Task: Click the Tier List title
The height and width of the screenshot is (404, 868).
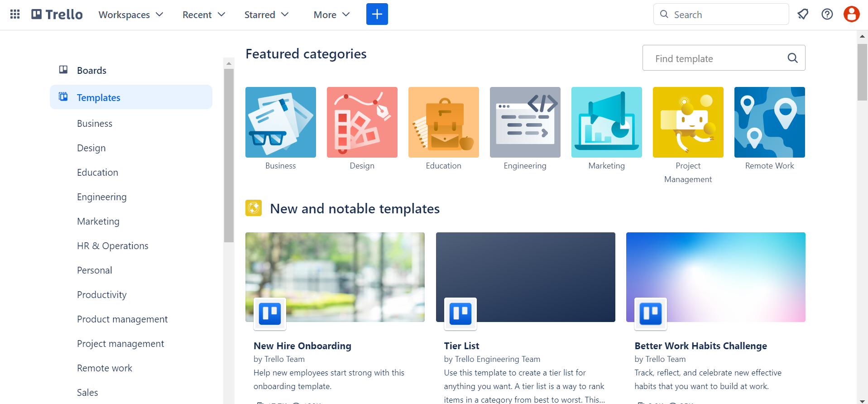Action: 461,346
